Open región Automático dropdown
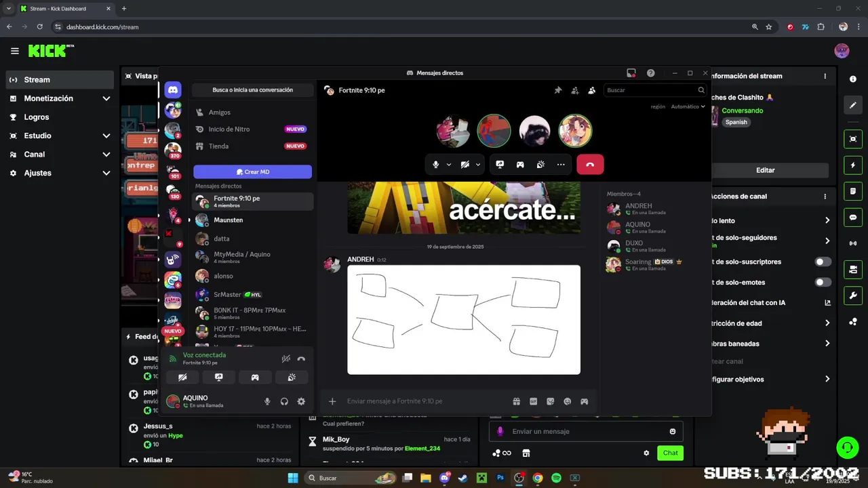 coord(688,106)
